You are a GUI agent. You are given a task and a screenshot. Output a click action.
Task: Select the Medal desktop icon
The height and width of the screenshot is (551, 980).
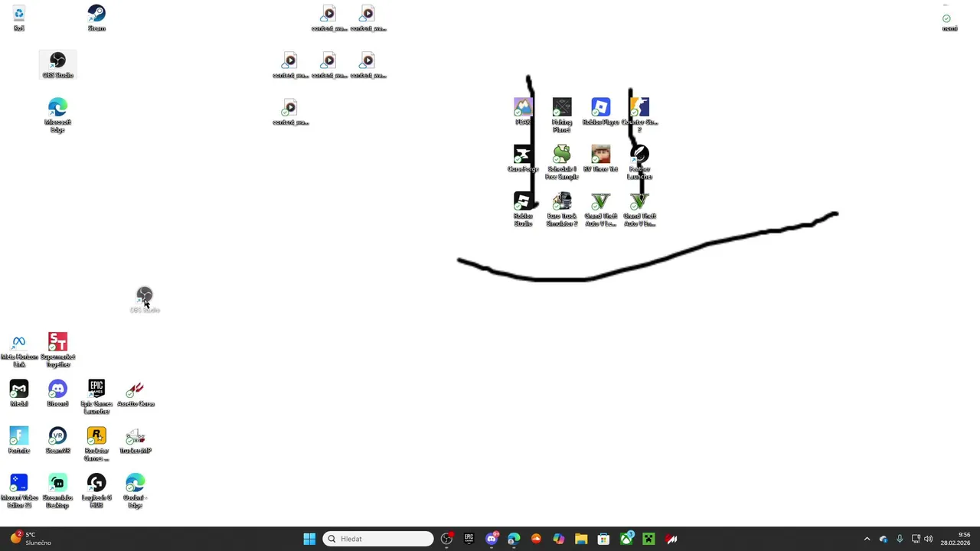coord(19,394)
